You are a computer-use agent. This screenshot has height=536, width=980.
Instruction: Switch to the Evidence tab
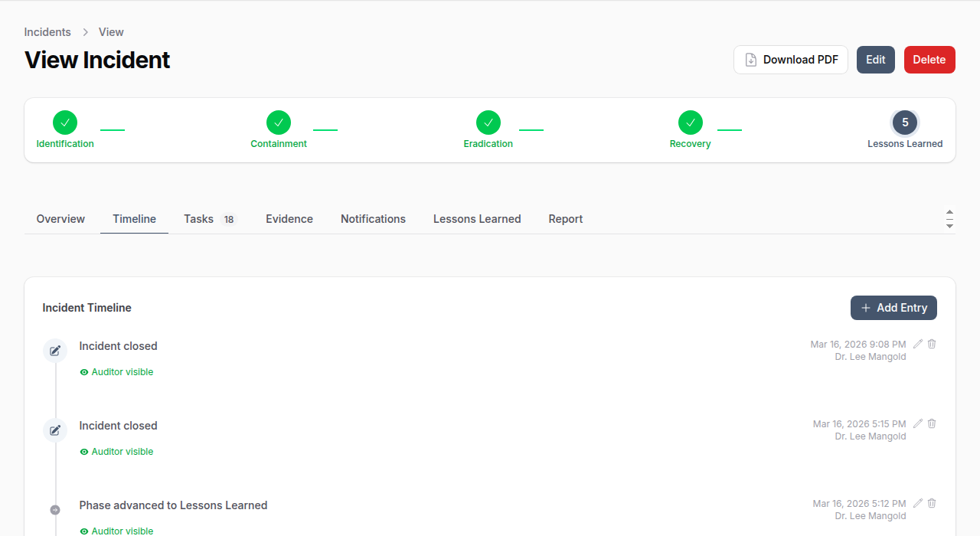click(x=289, y=219)
